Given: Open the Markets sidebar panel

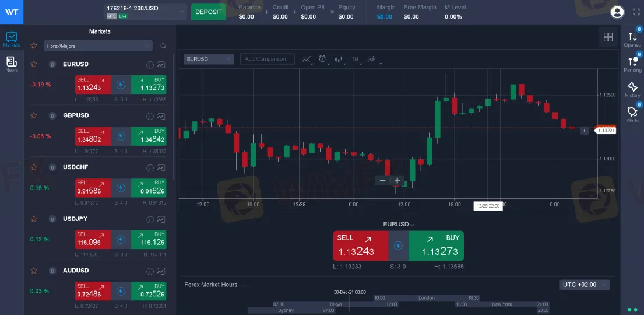Looking at the screenshot, I should 12,40.
